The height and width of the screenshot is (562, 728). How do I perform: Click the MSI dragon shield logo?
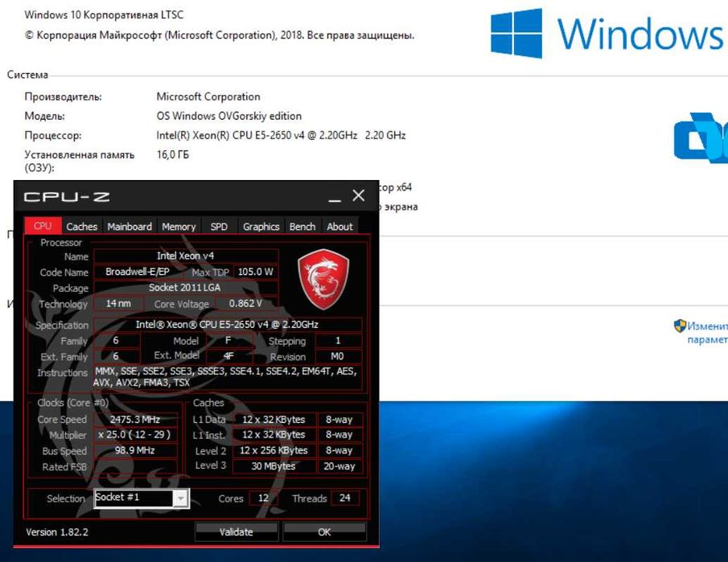click(323, 279)
